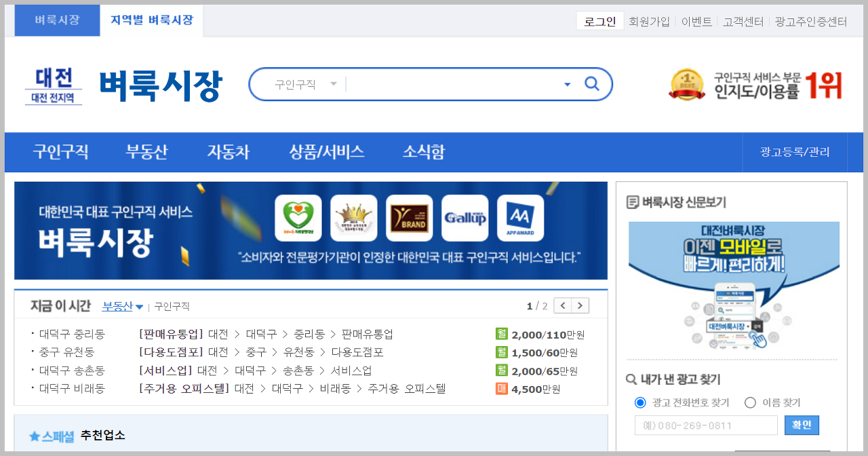This screenshot has height=456, width=868.
Task: Click the 월 icon next to 2,000/65만원
Action: tap(502, 370)
